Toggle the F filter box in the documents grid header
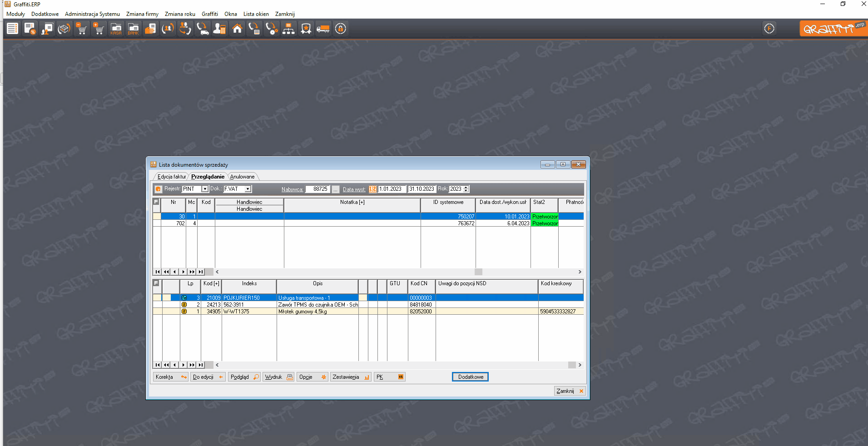 (156, 202)
